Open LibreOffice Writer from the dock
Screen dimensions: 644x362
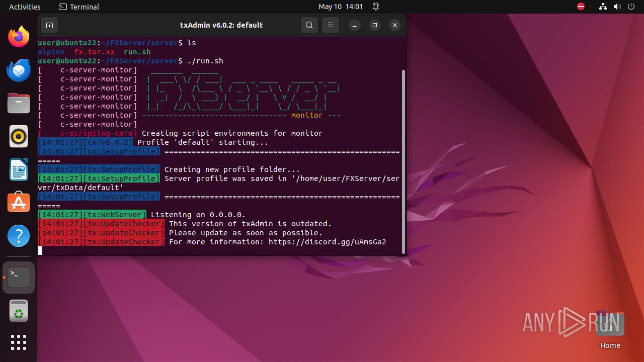(19, 169)
